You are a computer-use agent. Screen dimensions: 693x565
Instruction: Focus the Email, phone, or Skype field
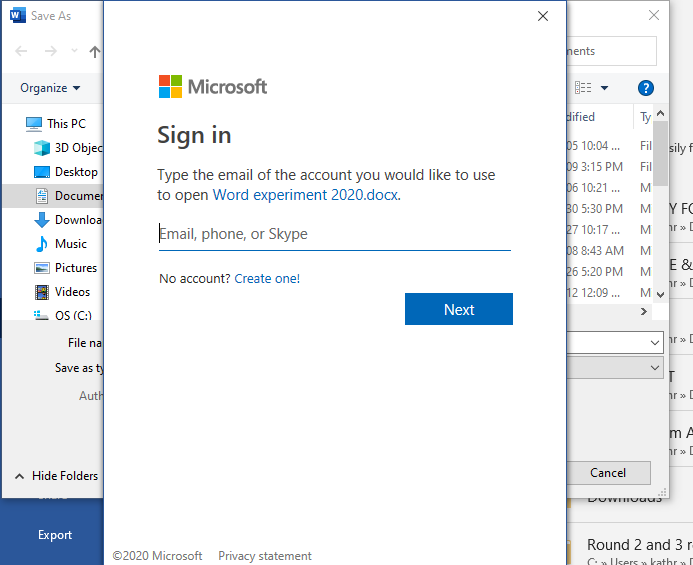[335, 234]
